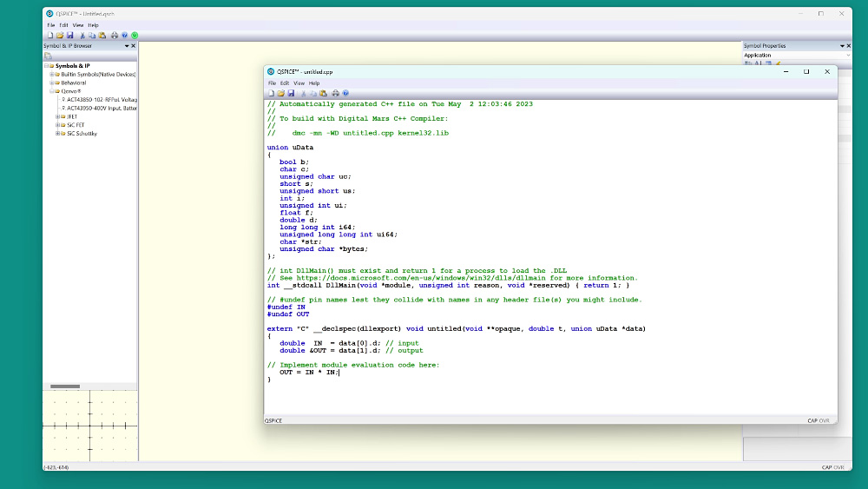Click Open folder icon in schematic window toolbar

60,36
